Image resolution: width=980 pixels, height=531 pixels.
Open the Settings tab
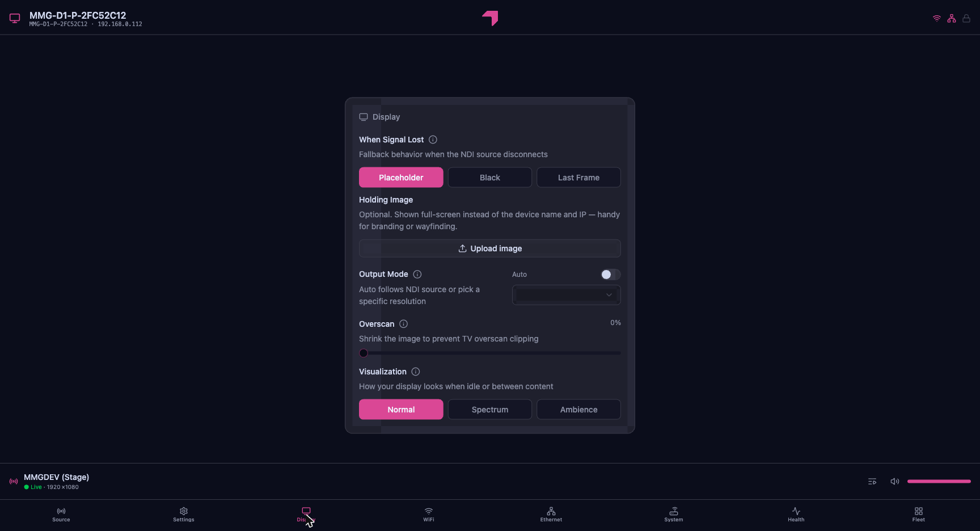[x=184, y=515]
